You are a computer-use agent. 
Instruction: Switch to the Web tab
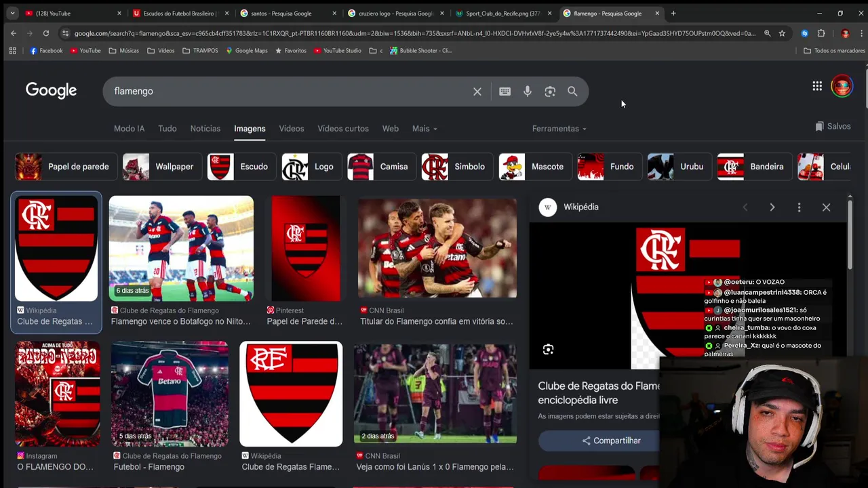tap(391, 129)
